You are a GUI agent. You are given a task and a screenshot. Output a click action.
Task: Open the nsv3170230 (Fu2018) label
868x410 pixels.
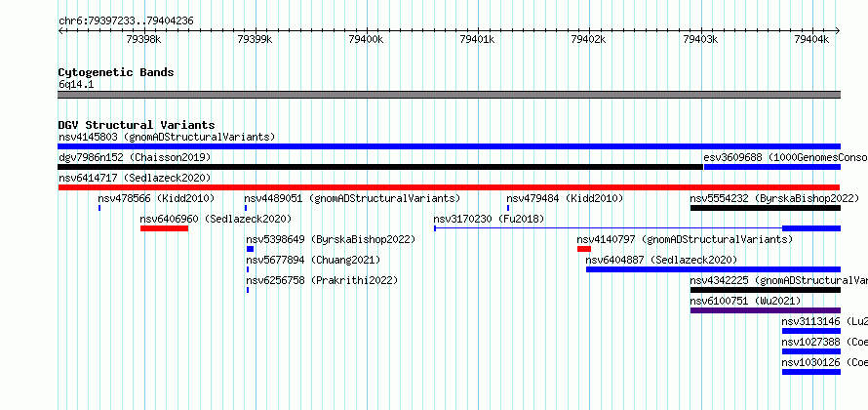coord(489,219)
